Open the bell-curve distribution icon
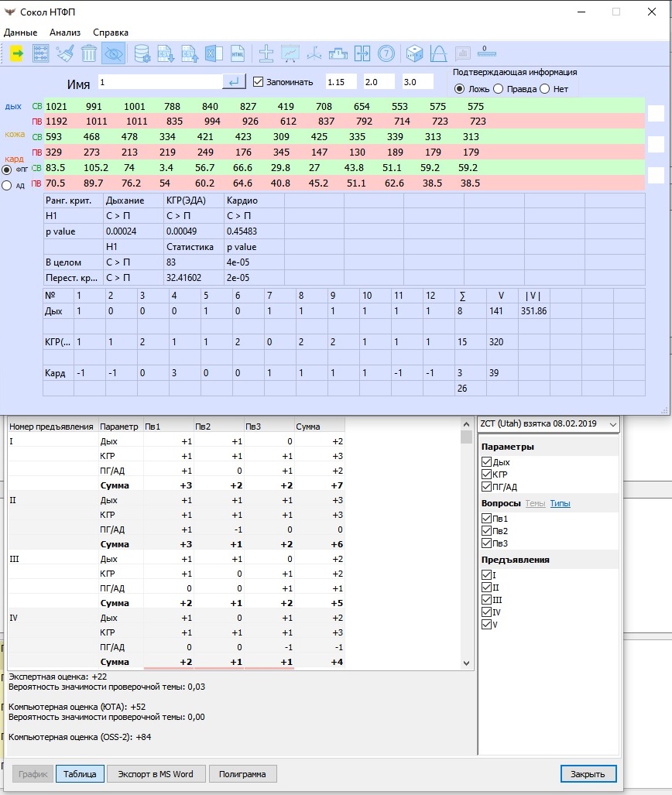This screenshot has height=795, width=672. point(438,53)
